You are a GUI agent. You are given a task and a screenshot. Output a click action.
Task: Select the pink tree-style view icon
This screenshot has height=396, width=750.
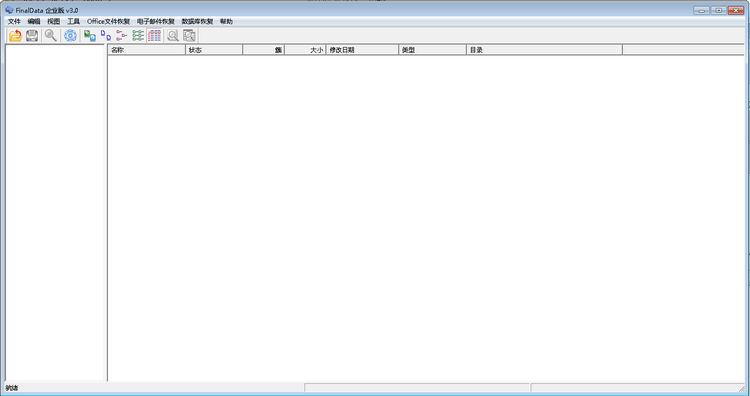click(121, 35)
